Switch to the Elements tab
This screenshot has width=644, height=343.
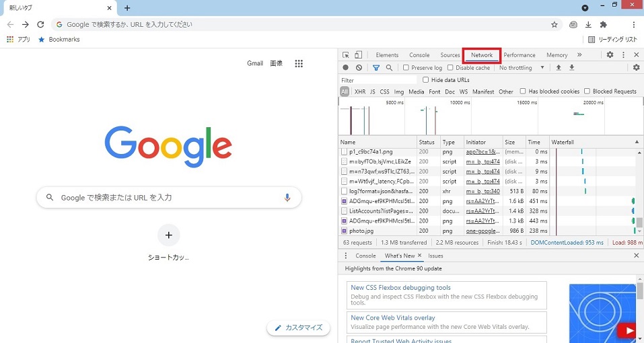click(387, 55)
